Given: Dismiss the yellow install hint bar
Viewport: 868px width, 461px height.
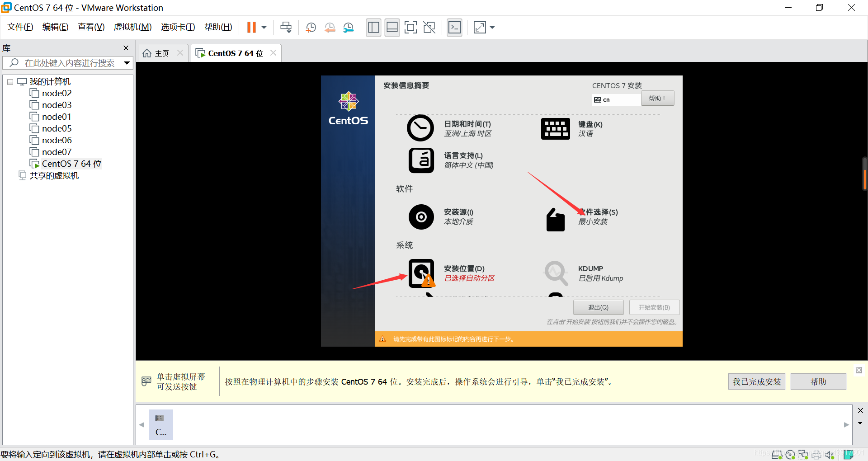Looking at the screenshot, I should (x=859, y=370).
